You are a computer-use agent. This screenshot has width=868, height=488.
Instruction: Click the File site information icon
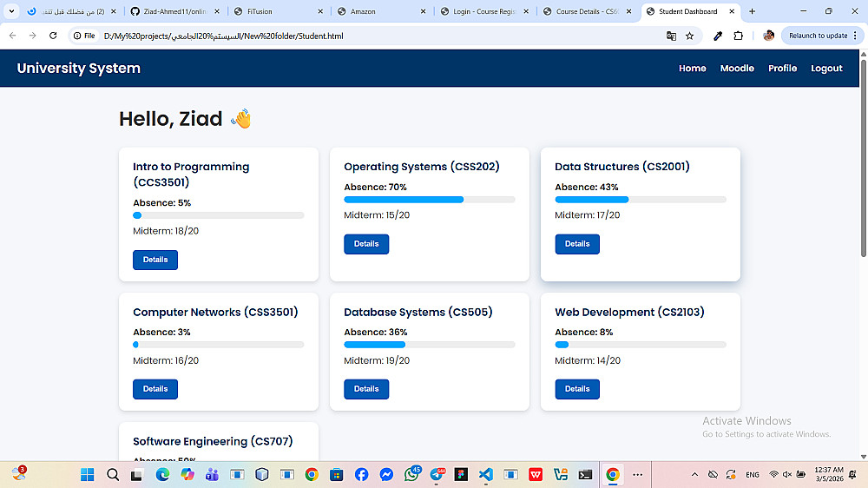point(84,36)
